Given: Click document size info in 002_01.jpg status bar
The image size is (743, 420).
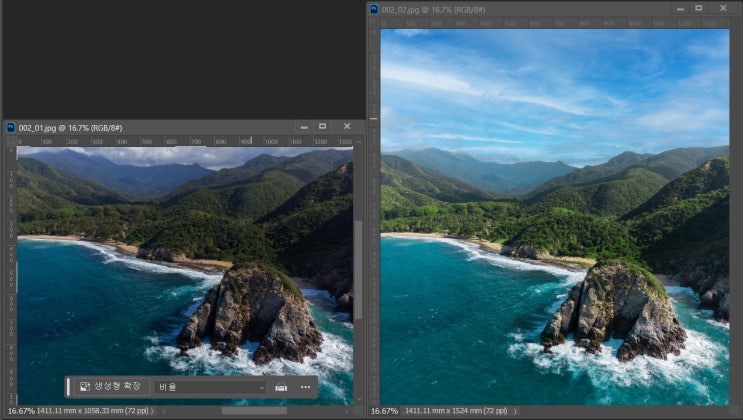Looking at the screenshot, I should (92, 411).
